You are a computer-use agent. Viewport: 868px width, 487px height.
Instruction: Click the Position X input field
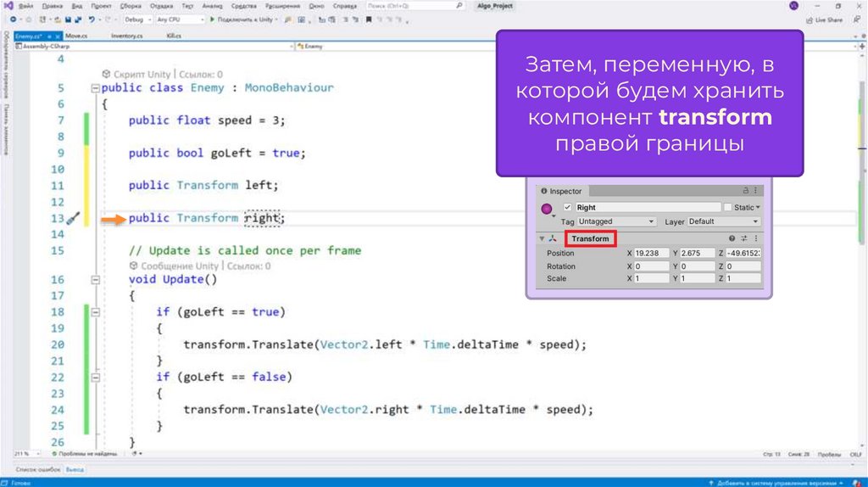coord(651,254)
